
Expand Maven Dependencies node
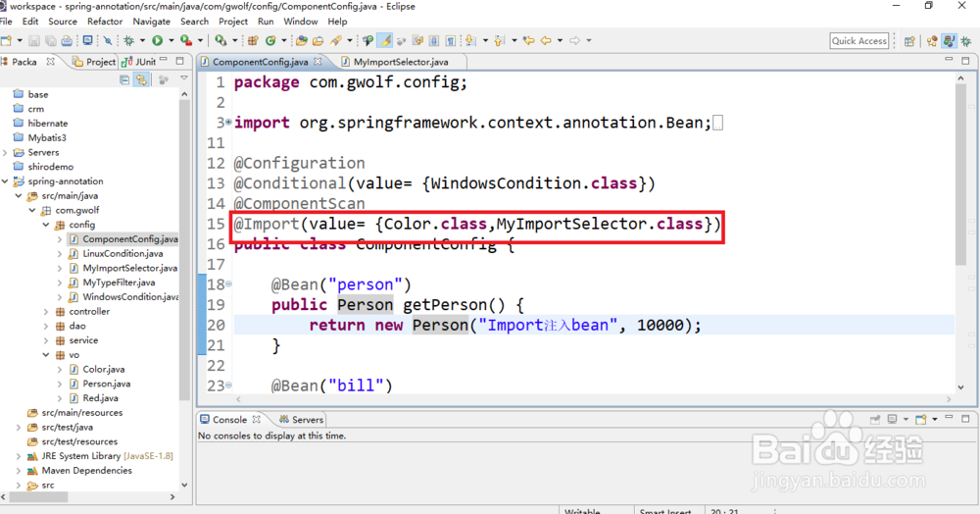(19, 471)
